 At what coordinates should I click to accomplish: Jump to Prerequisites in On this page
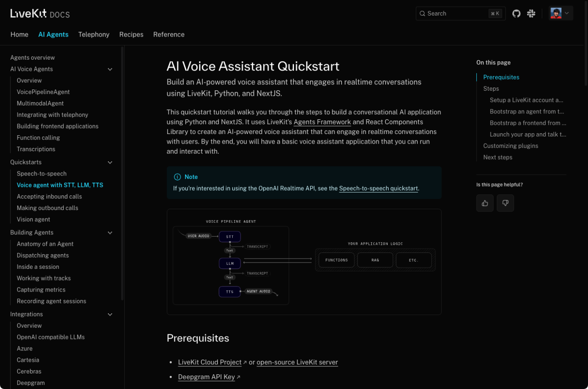[501, 77]
